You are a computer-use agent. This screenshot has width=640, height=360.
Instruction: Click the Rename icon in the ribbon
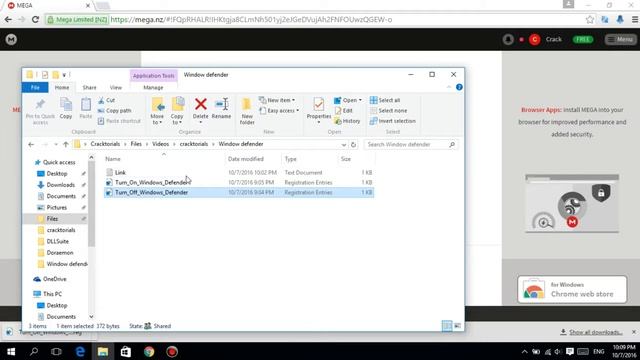click(x=222, y=104)
